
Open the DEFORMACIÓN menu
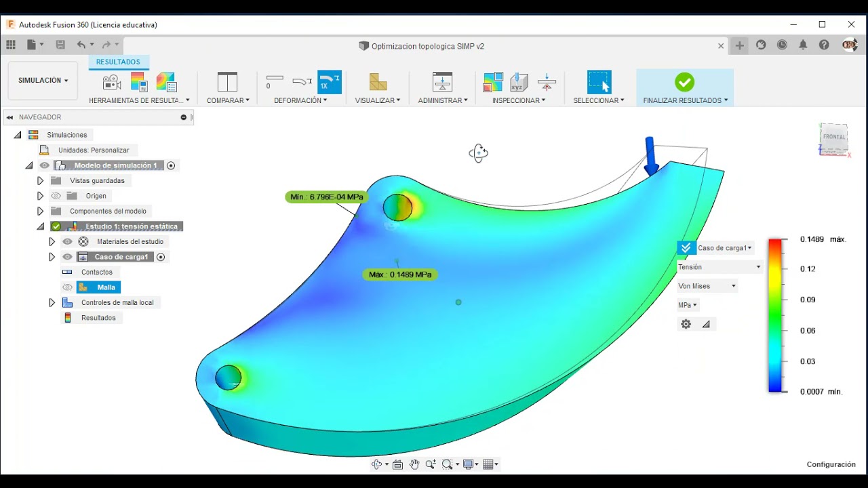[300, 100]
